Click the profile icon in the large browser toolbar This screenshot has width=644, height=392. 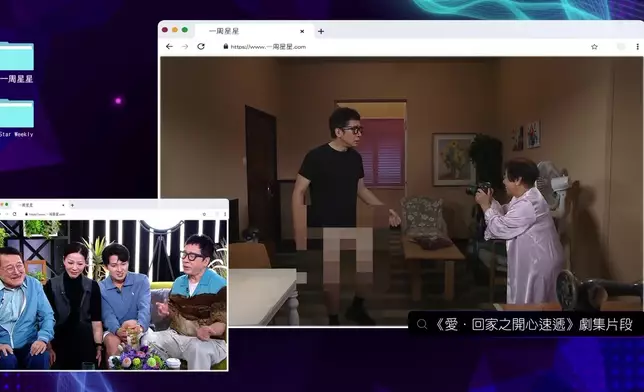tap(621, 47)
